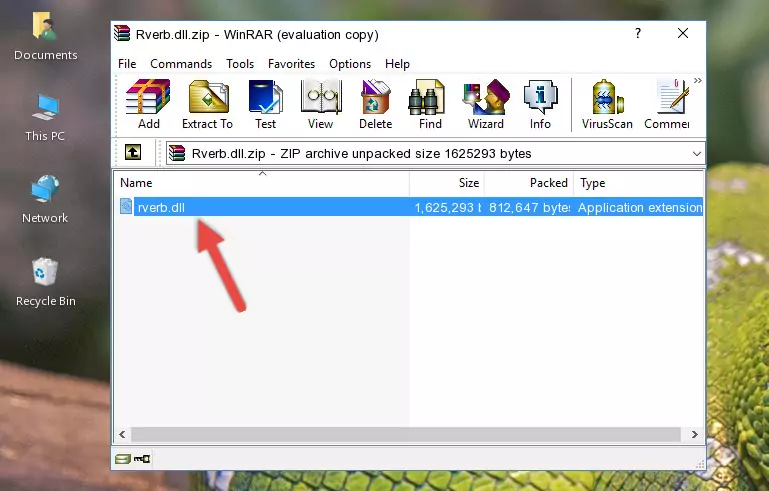Click the Application extension type cell

[640, 207]
